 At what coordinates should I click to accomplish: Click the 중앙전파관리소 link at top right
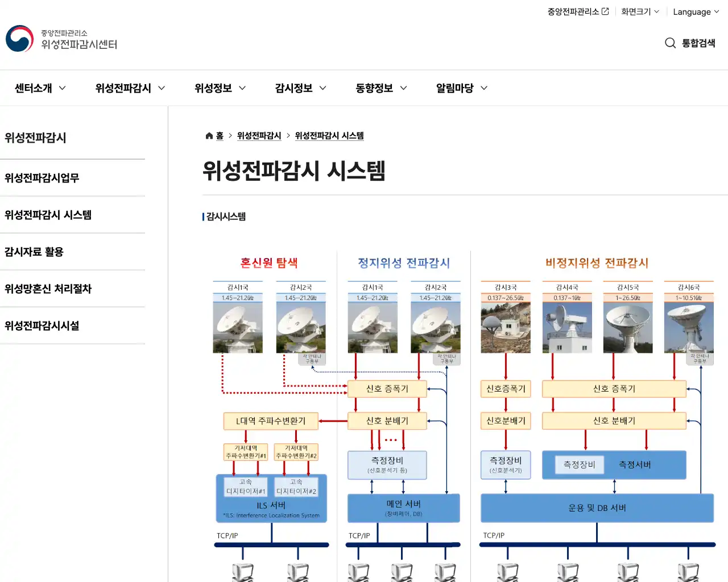[572, 11]
